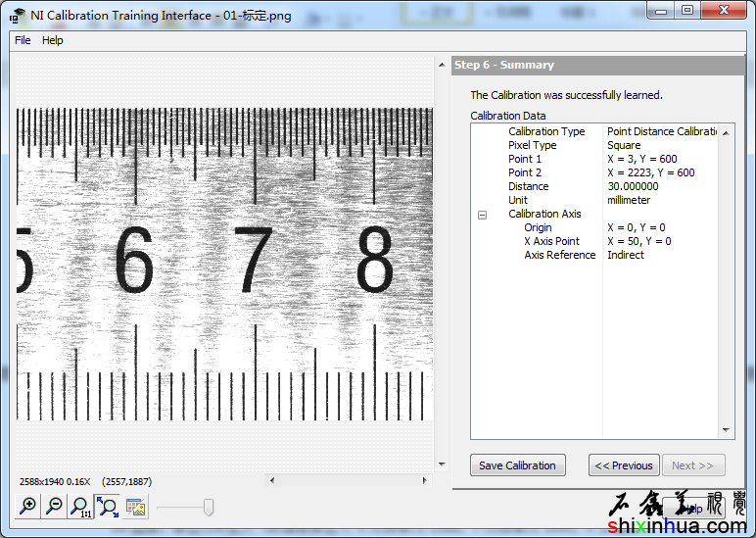This screenshot has width=756, height=538.
Task: Select the Distance row in Calibration Data
Action: pos(529,186)
